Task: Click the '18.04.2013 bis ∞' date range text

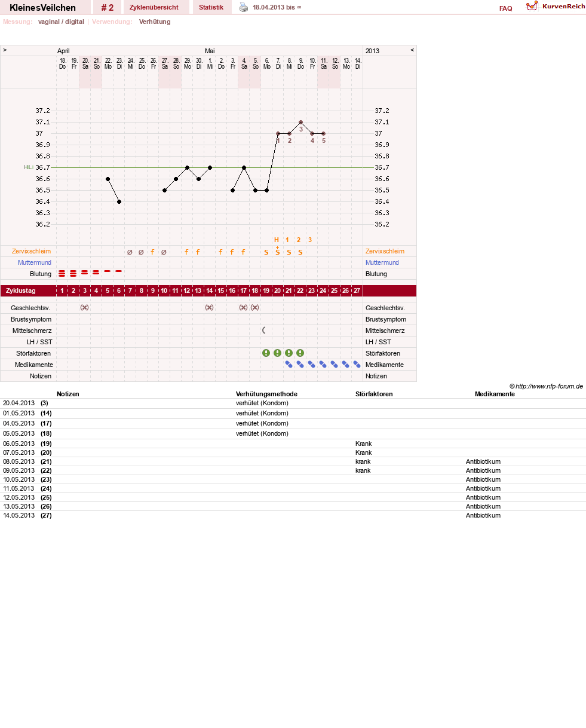Action: [x=277, y=7]
